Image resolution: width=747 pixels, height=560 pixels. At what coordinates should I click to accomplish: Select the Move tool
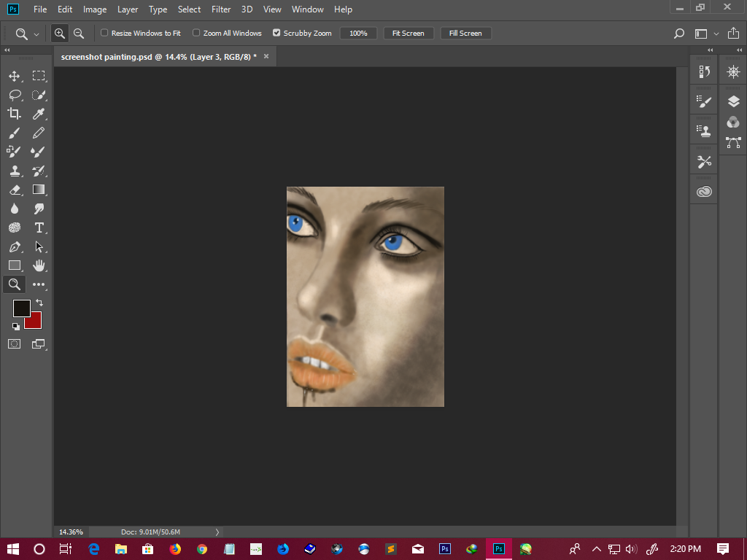(14, 76)
